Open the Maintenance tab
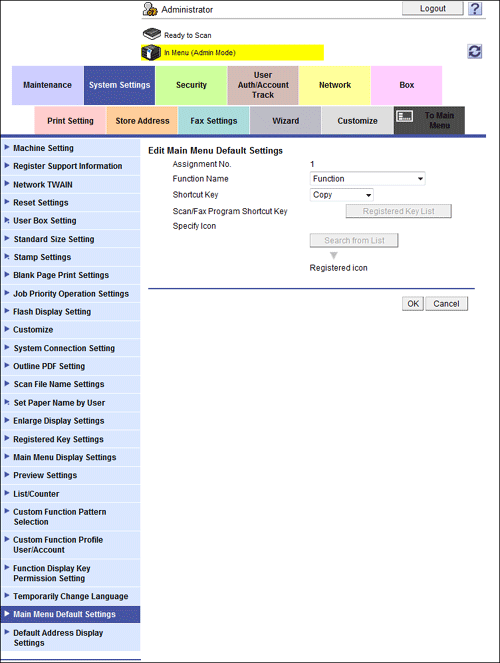This screenshot has width=500, height=663. coord(47,85)
